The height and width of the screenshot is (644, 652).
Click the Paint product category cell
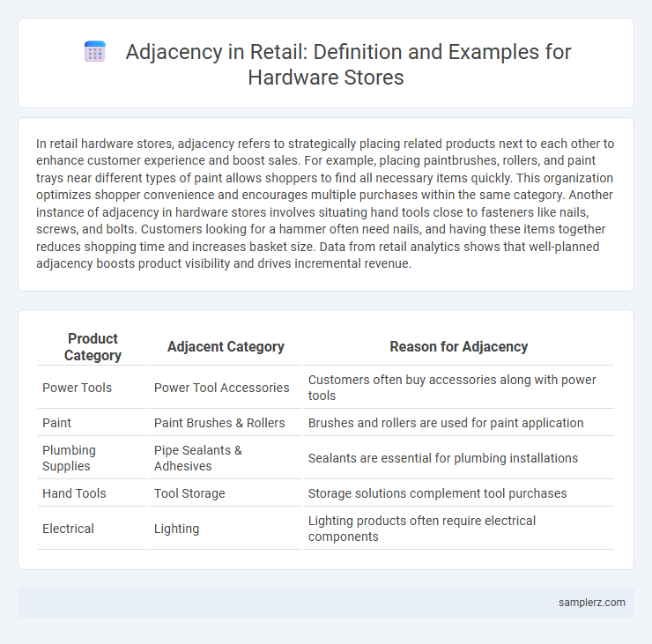[x=93, y=422]
